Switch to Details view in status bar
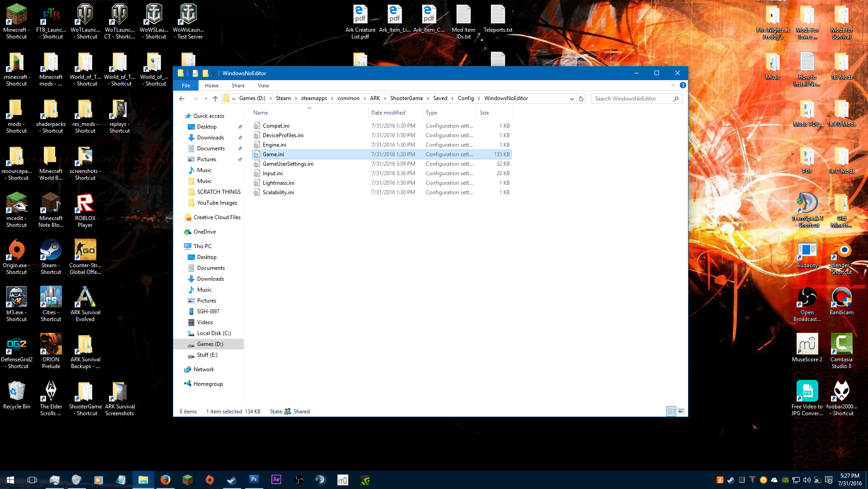 (671, 411)
